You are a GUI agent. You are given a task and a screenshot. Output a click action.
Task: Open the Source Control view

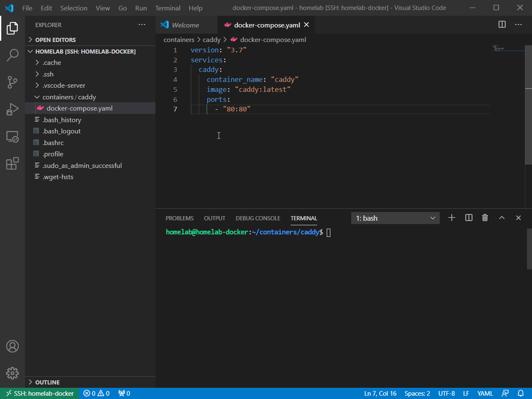(x=12, y=82)
